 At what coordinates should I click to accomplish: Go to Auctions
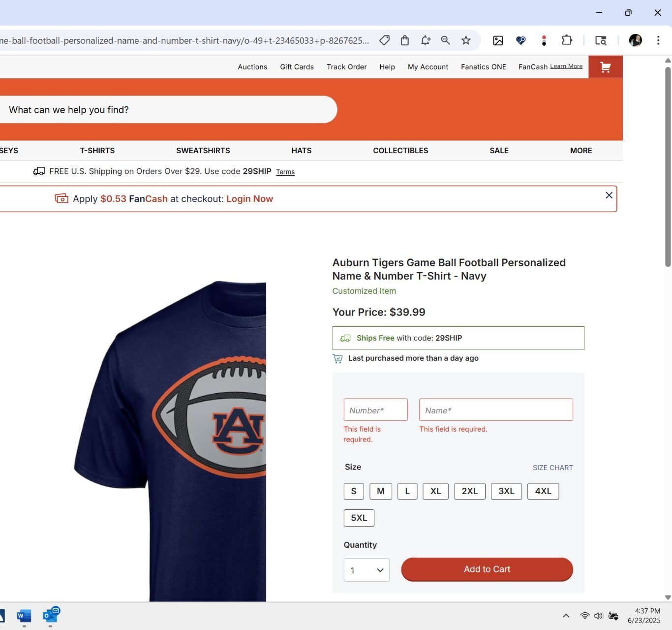click(252, 67)
